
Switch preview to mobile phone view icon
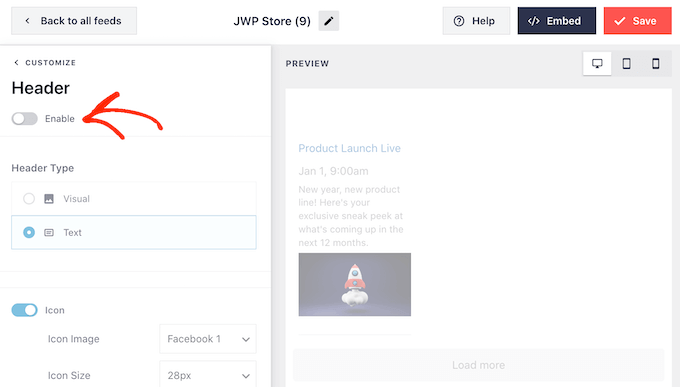click(656, 64)
